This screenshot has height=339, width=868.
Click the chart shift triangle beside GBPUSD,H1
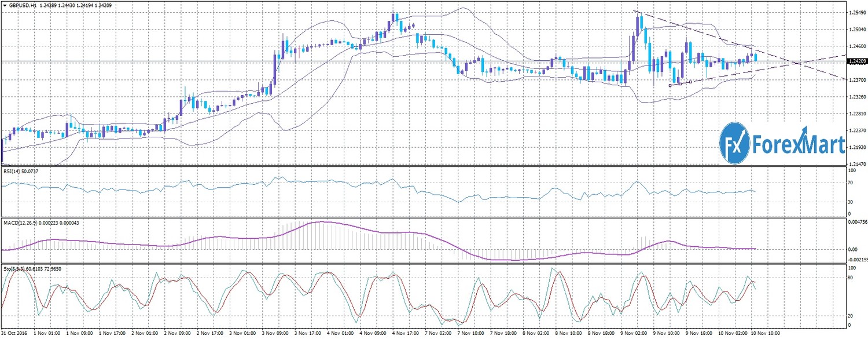(x=5, y=5)
